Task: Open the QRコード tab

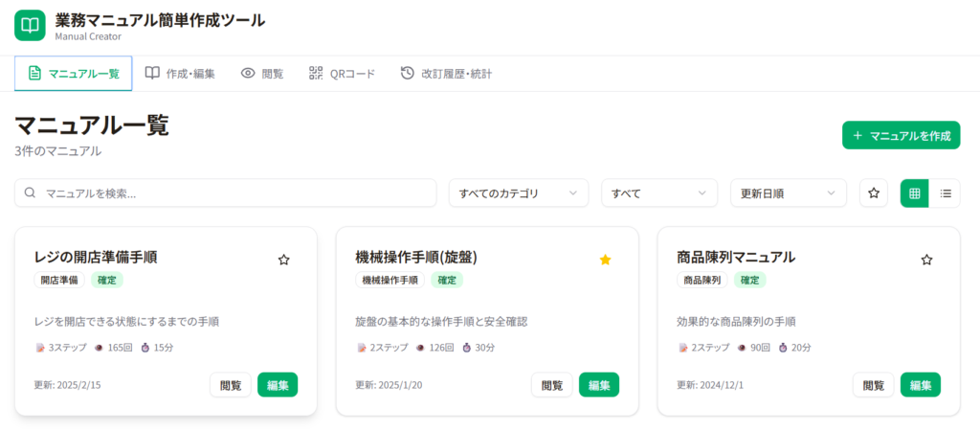Action: pos(342,74)
